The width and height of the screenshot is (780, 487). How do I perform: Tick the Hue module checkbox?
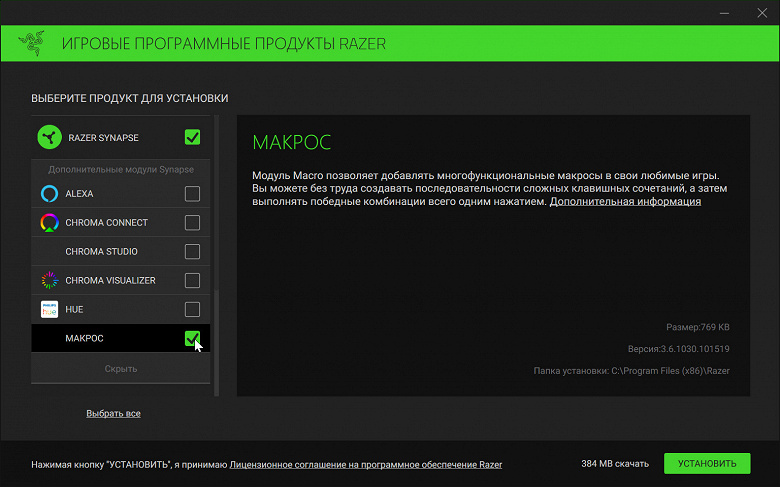coord(192,309)
